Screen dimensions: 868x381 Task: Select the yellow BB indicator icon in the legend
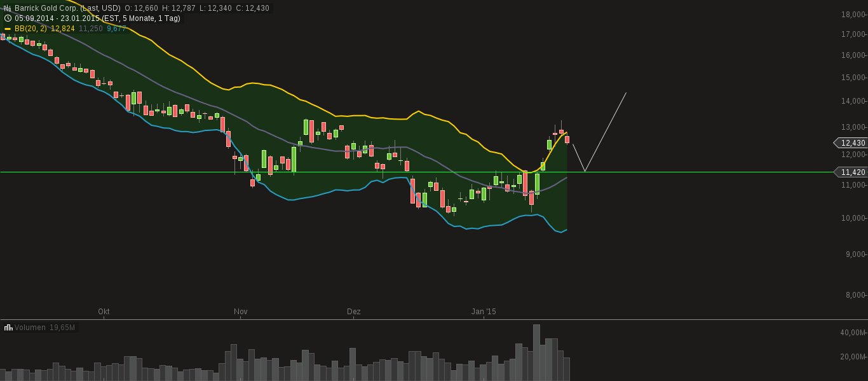pos(8,28)
